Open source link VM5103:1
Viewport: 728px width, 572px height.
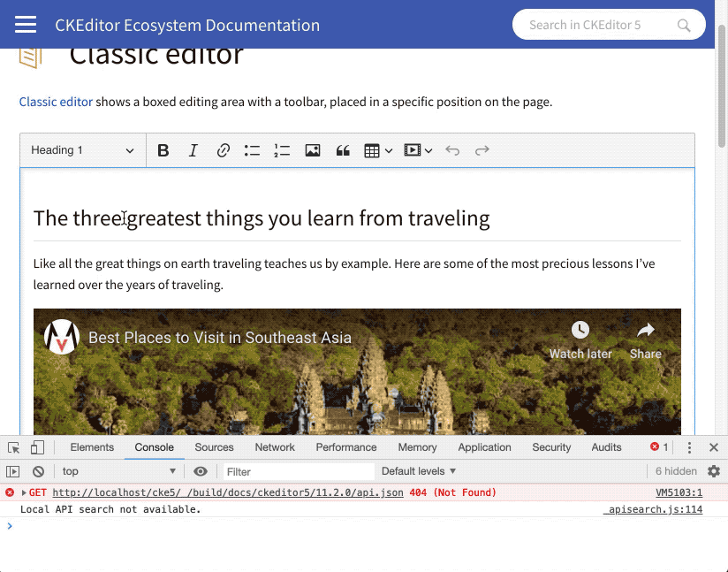pos(679,492)
